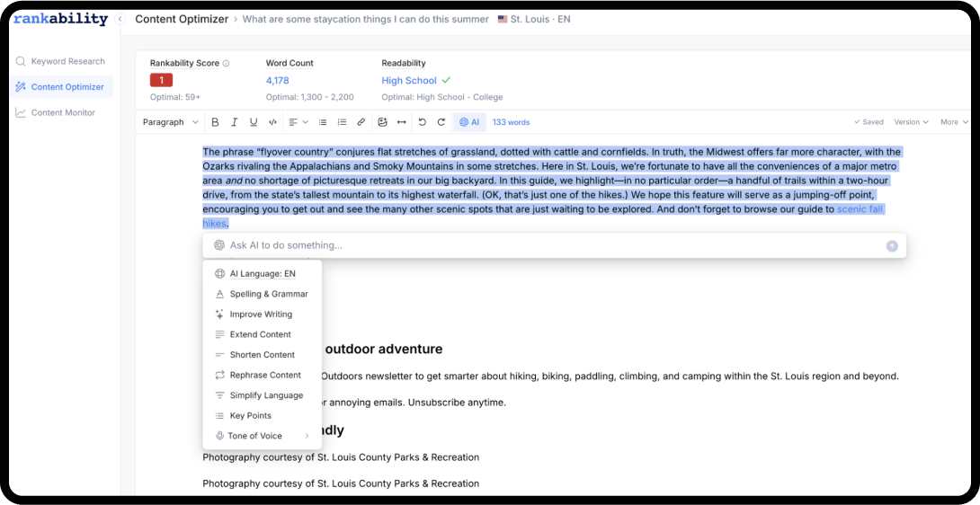The width and height of the screenshot is (980, 505).
Task: Choose Shorten Content in the AI menu
Action: 262,355
